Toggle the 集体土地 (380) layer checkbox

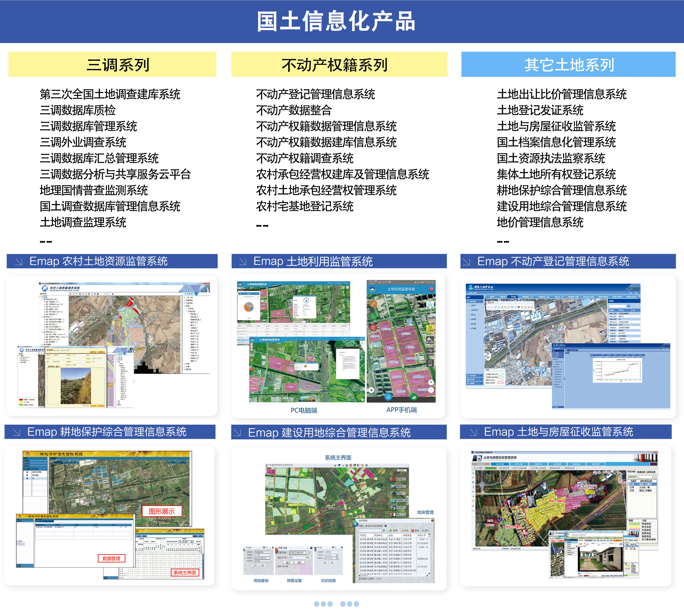click(x=45, y=300)
